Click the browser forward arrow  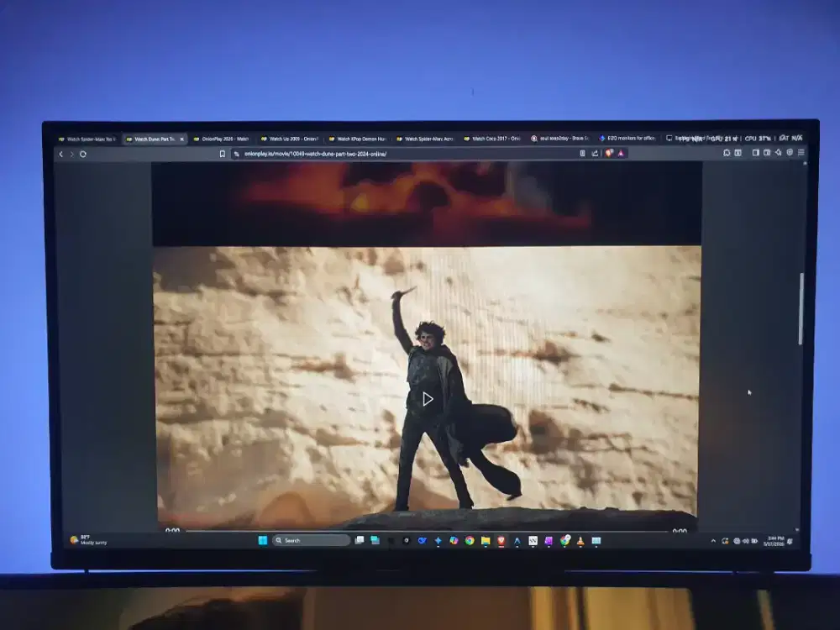[71, 155]
